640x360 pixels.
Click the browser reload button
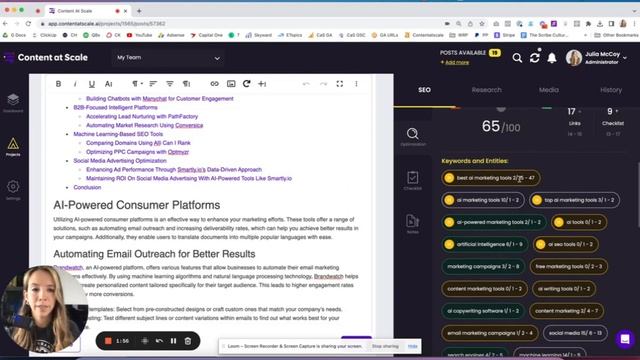(28, 24)
